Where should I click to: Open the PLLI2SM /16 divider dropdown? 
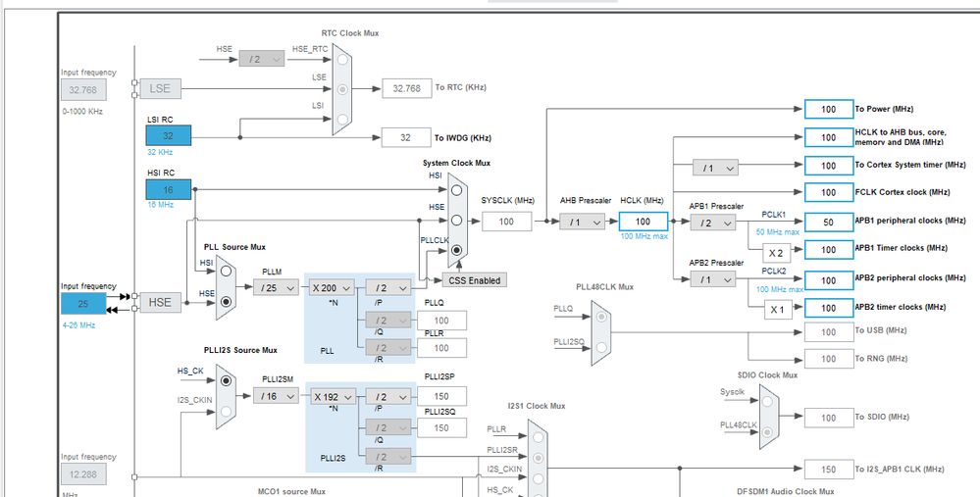277,396
